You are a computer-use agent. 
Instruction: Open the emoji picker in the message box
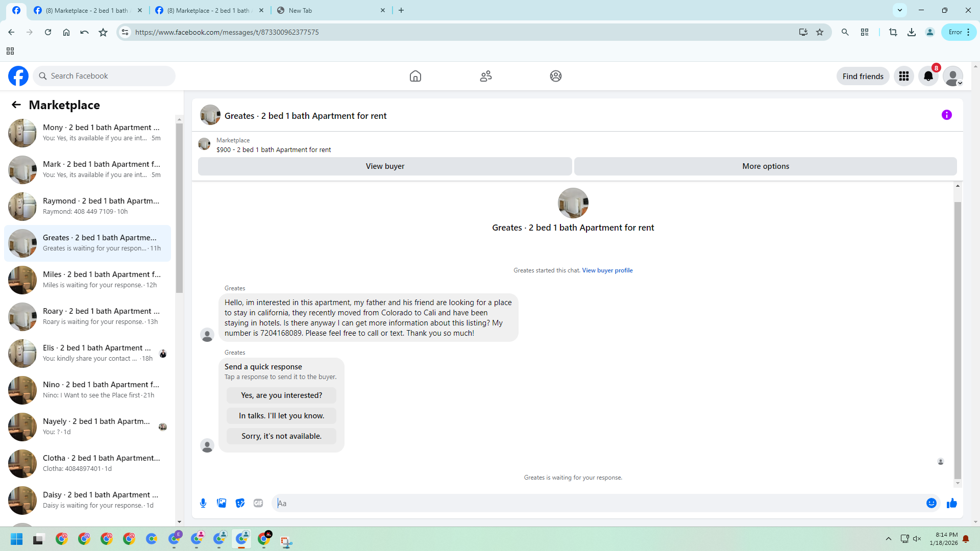pyautogui.click(x=931, y=503)
